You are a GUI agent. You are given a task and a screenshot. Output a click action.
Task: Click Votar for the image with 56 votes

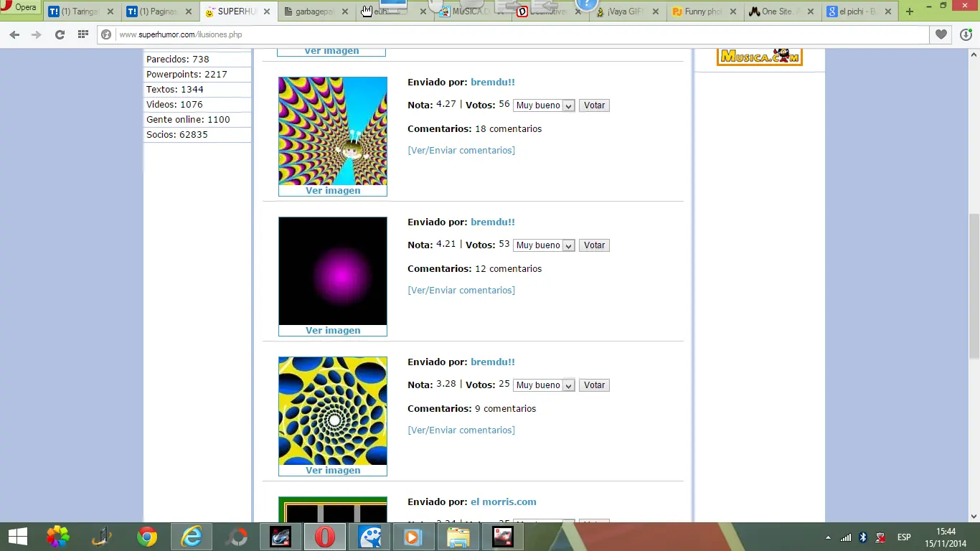[x=594, y=105]
